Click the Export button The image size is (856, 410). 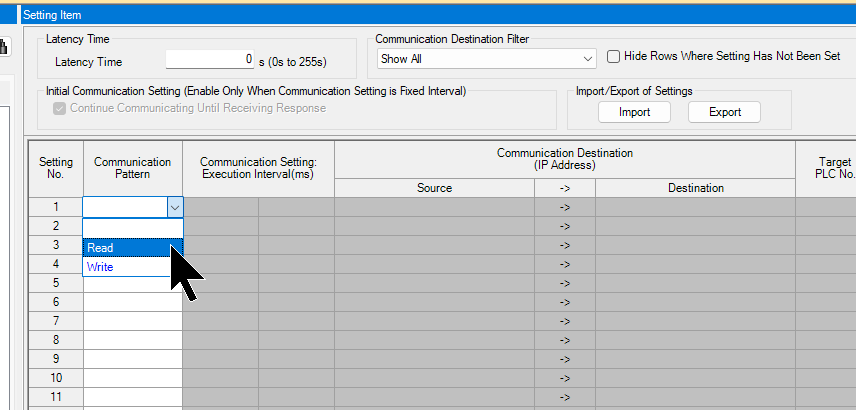click(724, 112)
